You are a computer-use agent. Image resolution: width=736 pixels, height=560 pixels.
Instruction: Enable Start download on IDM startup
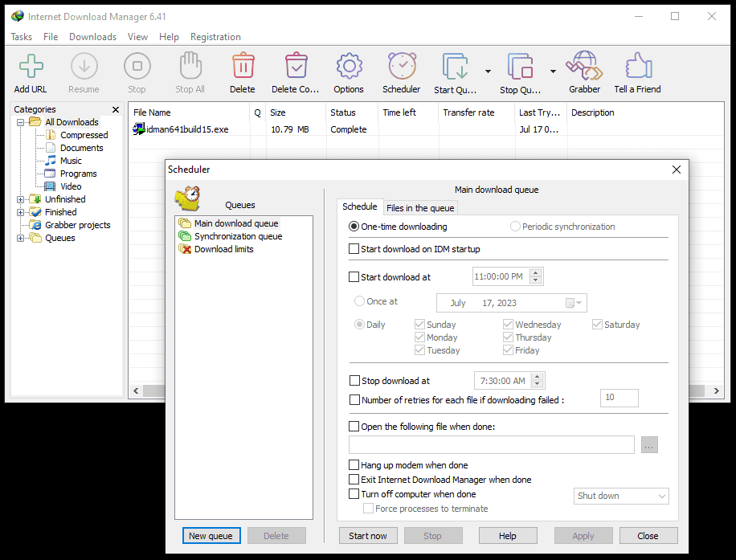coord(354,249)
